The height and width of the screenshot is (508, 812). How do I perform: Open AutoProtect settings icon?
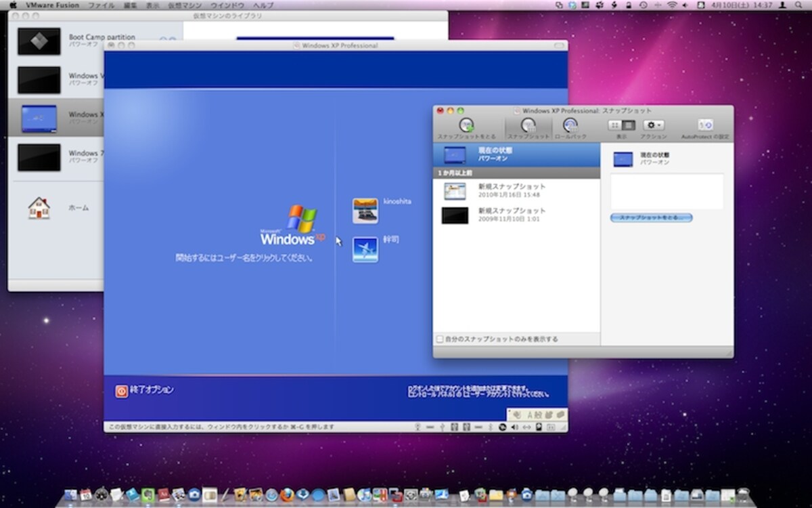pos(705,125)
